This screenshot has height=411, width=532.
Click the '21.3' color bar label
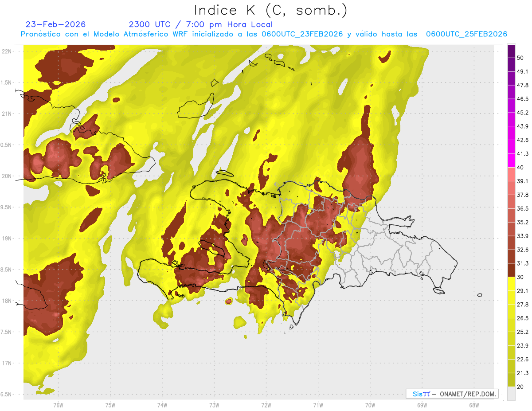pos(523,373)
